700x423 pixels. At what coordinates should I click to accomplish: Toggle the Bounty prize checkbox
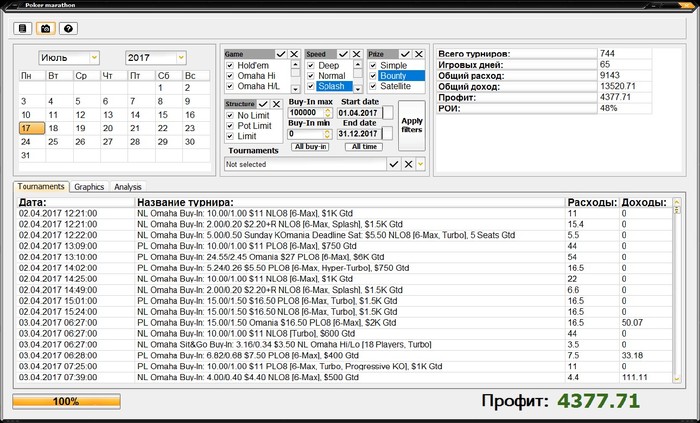pos(373,75)
